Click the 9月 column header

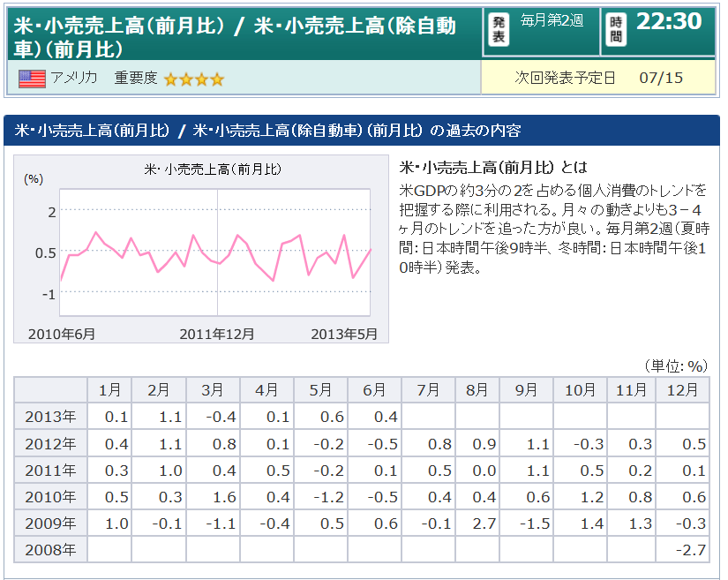(x=526, y=389)
